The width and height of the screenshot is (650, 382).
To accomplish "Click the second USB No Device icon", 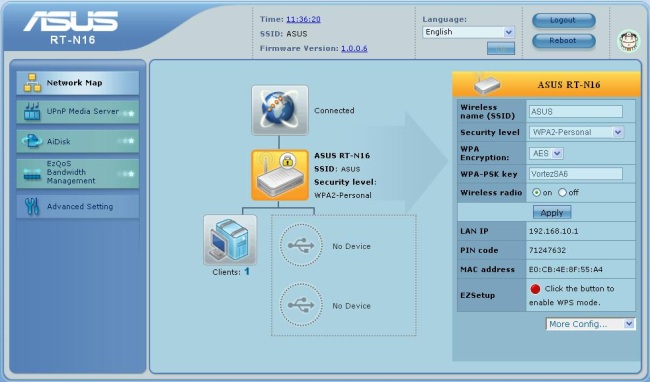I will coord(301,305).
